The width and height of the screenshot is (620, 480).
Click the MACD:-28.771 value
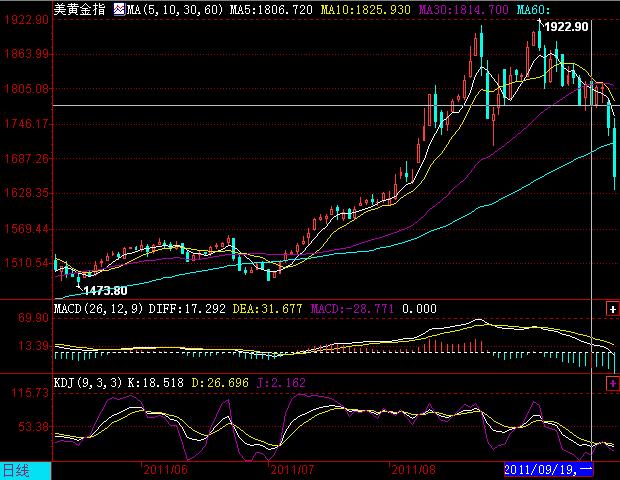coord(352,308)
